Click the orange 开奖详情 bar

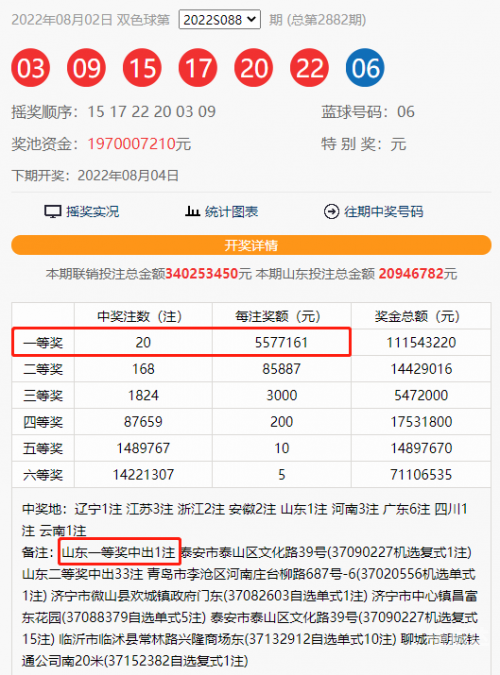251,245
